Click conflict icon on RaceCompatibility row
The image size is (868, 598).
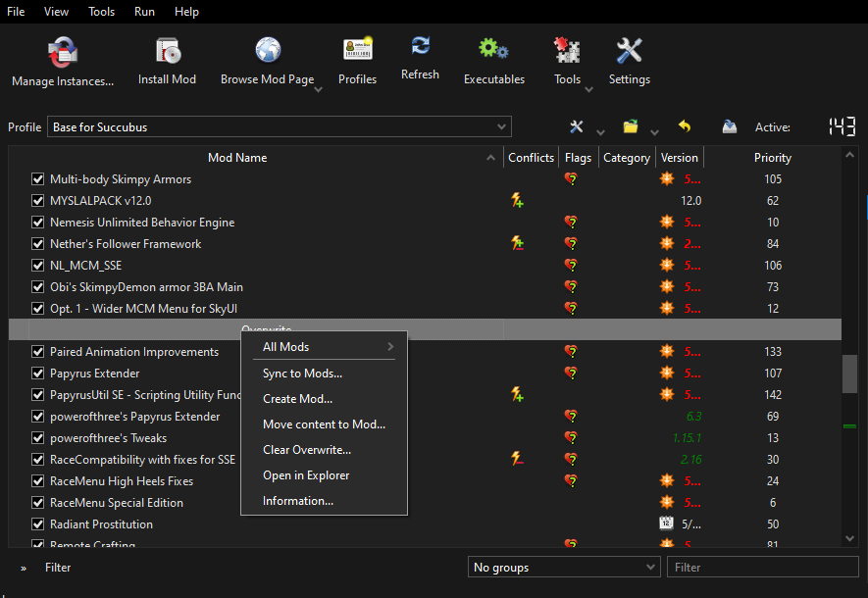517,459
